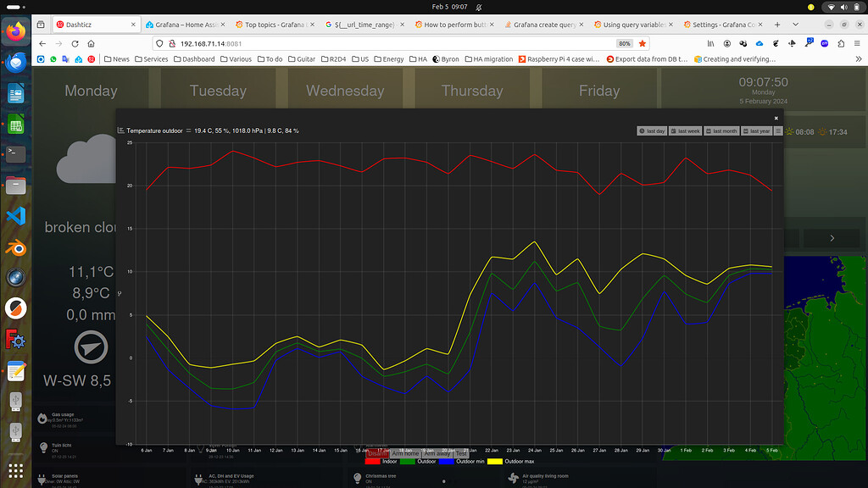Click the Gas usage flame icon
868x488 pixels.
coord(42,419)
